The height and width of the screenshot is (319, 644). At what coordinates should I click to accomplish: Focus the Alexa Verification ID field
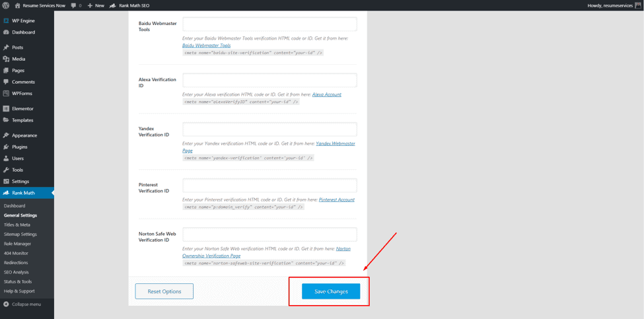270,80
